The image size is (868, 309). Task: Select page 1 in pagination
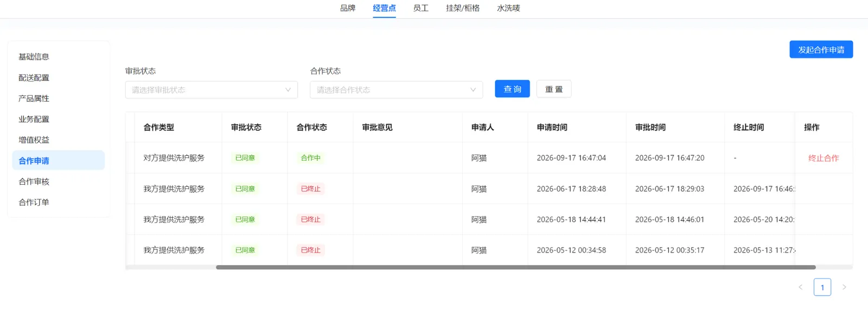[822, 287]
